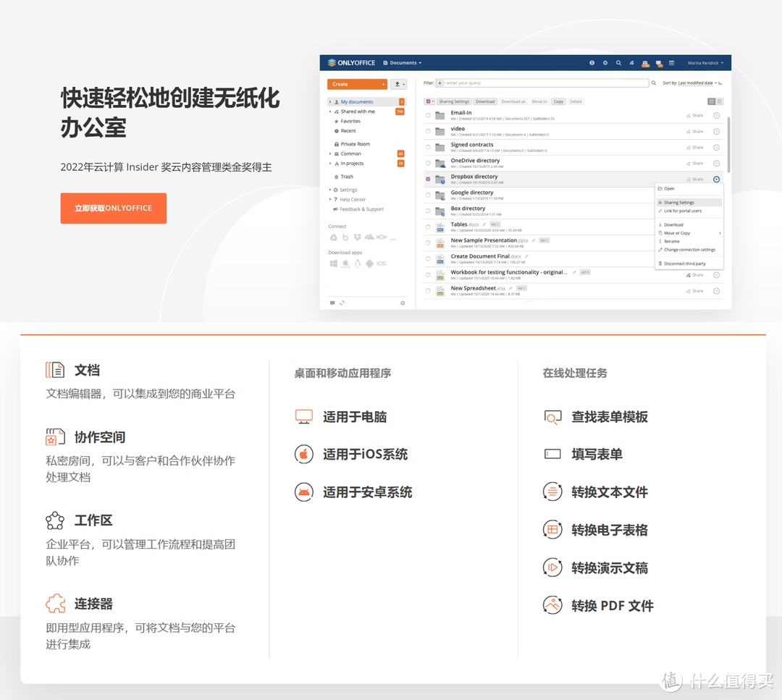Click the Google Drive icon under Connect
The width and height of the screenshot is (782, 700).
(333, 237)
